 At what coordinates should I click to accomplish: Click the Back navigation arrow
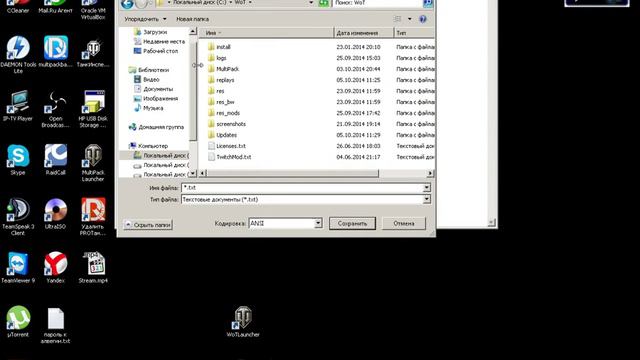click(127, 4)
